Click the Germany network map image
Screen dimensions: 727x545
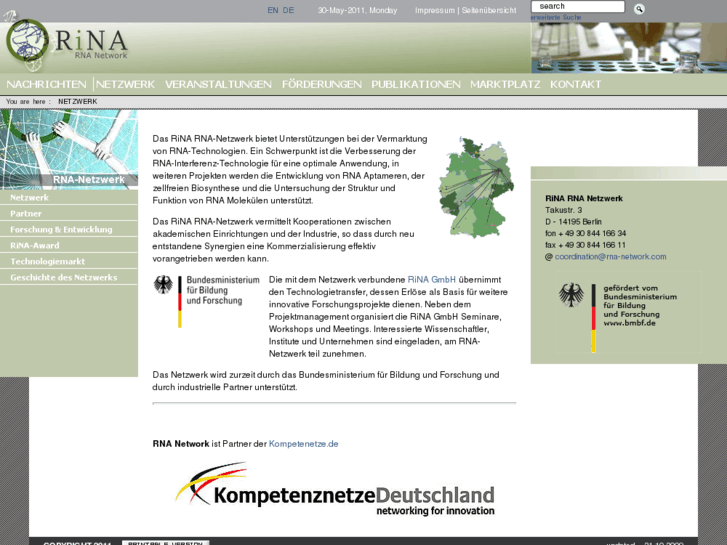point(476,187)
